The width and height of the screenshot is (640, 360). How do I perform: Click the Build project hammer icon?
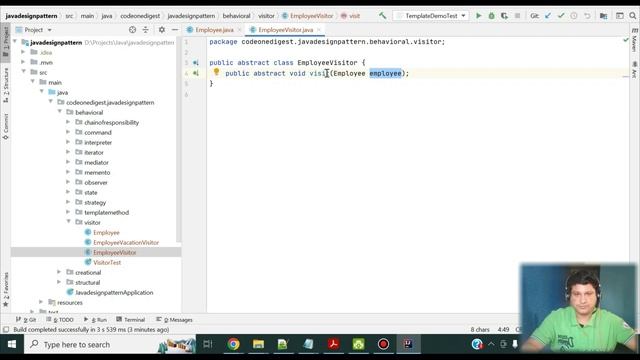point(382,16)
